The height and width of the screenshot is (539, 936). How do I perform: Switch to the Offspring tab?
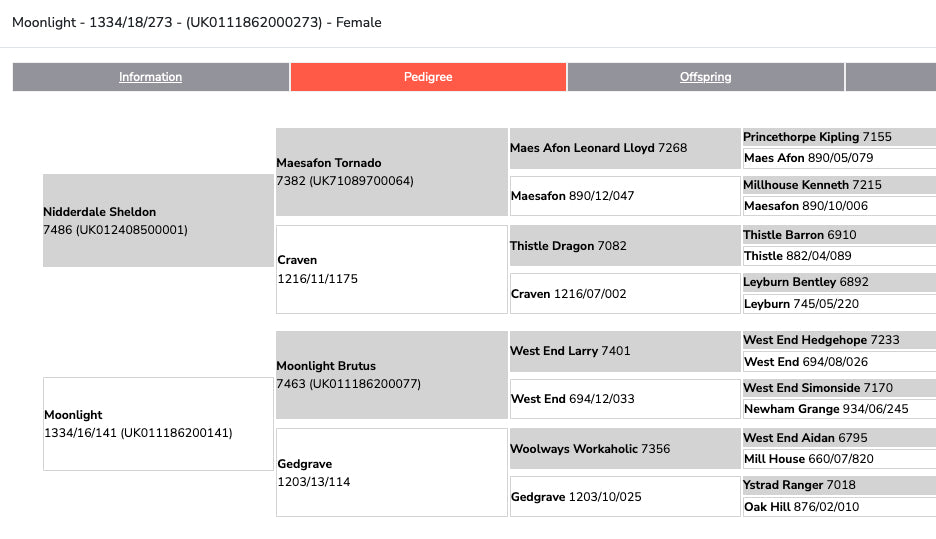coord(705,77)
